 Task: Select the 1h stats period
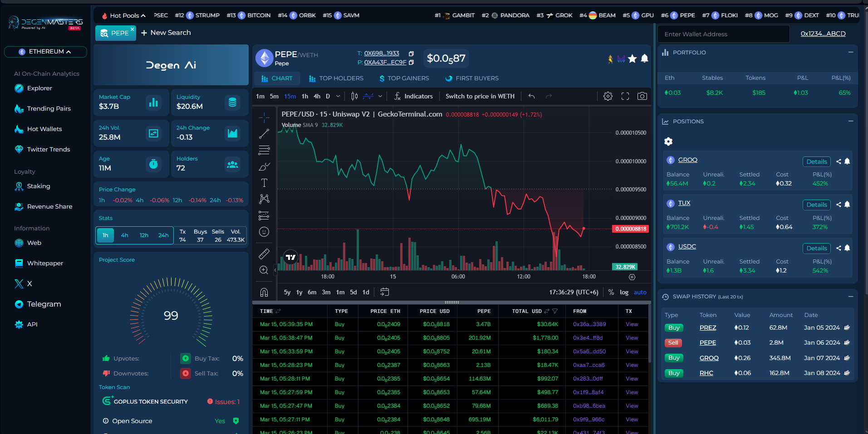pyautogui.click(x=105, y=235)
